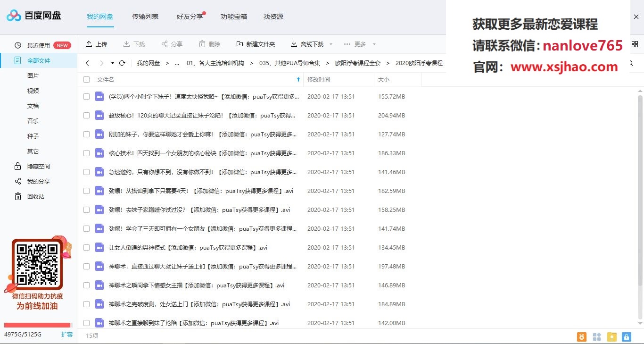The height and width of the screenshot is (344, 644).
Task: Sort by 文件名 column header
Action: pyautogui.click(x=106, y=80)
